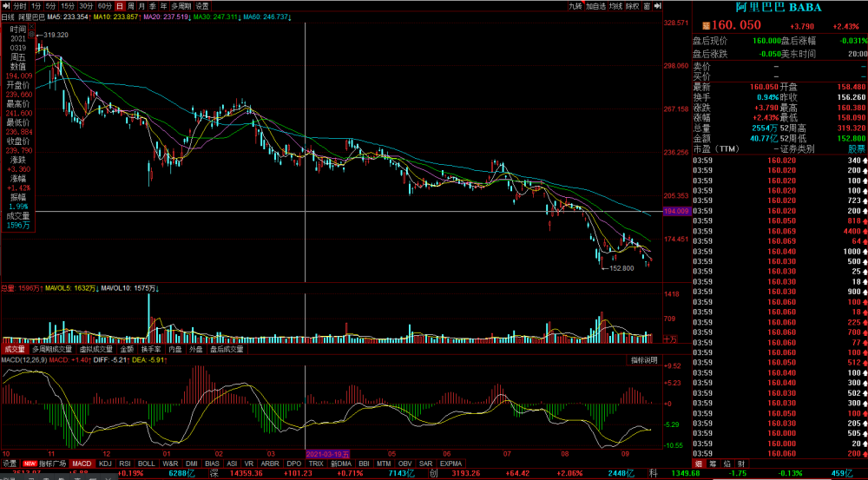868x480 pixels.
Task: Select the EXPMA indicator
Action: [451, 464]
